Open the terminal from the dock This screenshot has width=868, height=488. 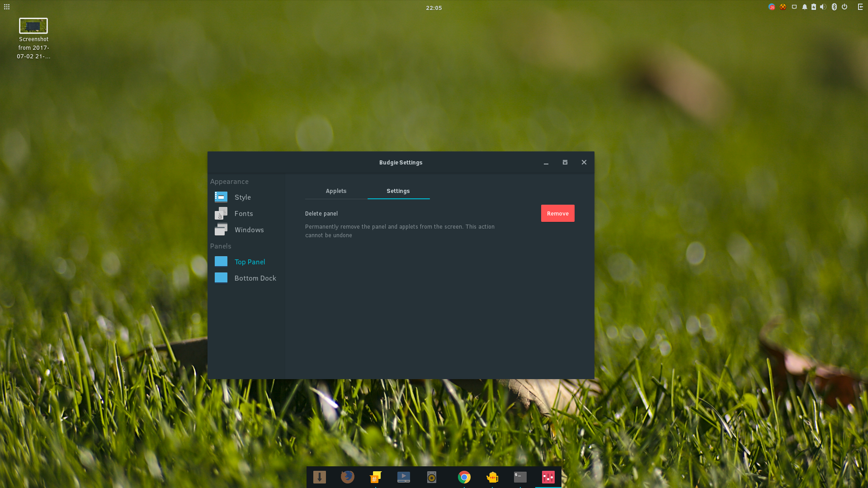click(520, 477)
